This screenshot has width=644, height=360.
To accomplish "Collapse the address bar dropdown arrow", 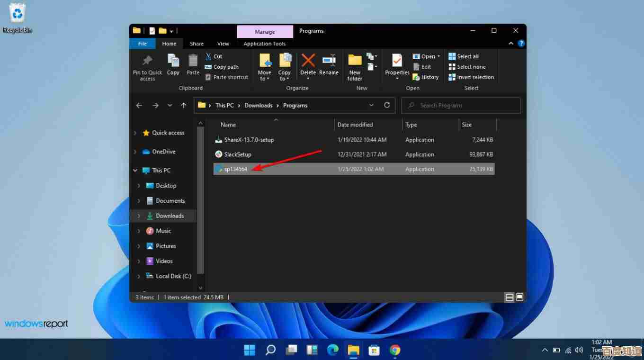I will (x=371, y=105).
